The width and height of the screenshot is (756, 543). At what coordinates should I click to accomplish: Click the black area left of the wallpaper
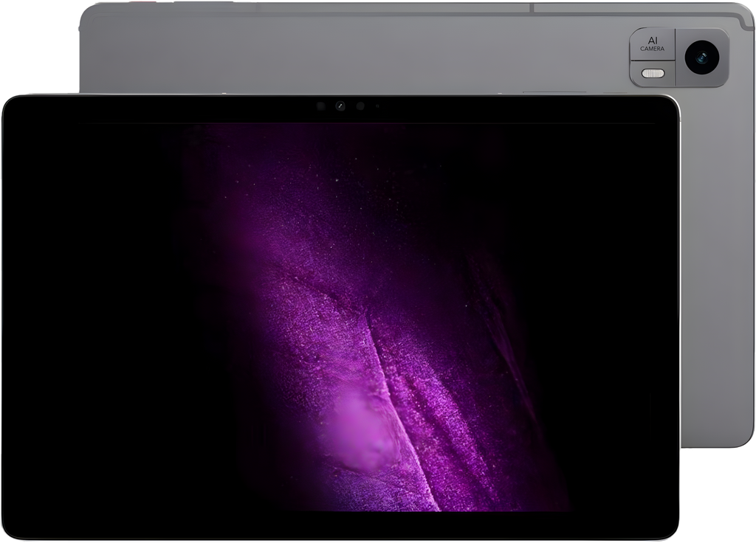(81, 310)
